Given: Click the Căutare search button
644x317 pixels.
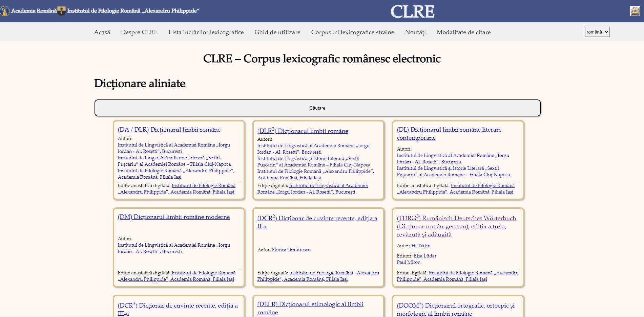Looking at the screenshot, I should 317,108.
